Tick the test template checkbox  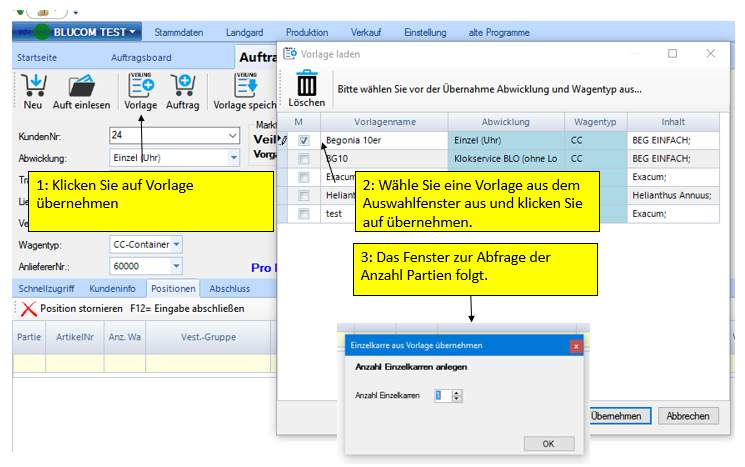tap(303, 214)
